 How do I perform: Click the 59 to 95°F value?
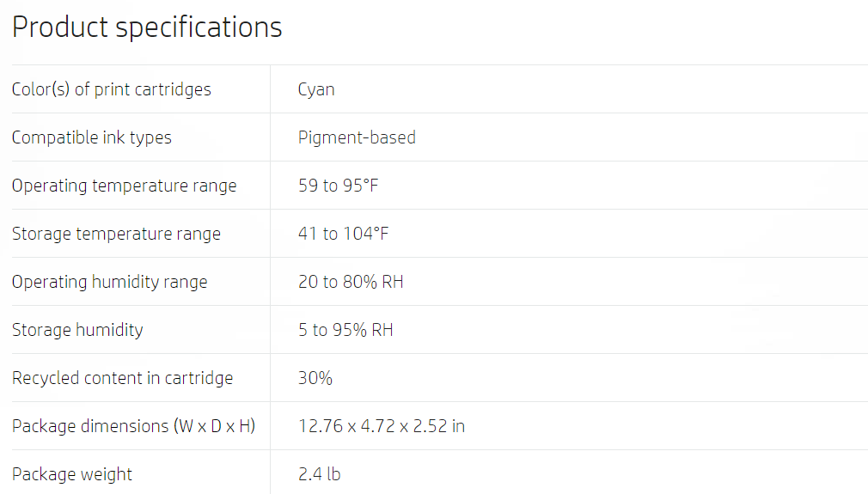pyautogui.click(x=339, y=186)
